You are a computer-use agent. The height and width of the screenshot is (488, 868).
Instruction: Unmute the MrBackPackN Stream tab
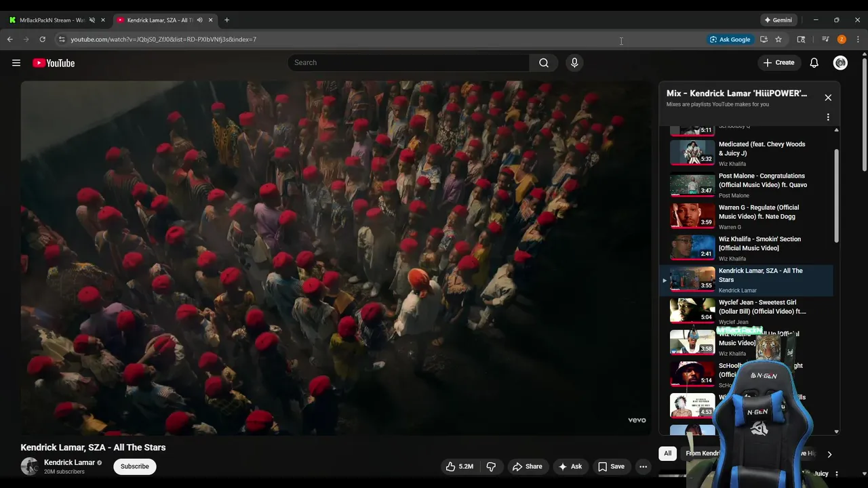point(92,20)
